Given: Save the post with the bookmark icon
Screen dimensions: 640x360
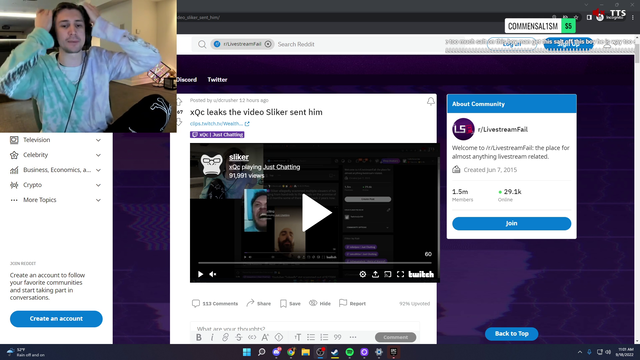Looking at the screenshot, I should 290,303.
